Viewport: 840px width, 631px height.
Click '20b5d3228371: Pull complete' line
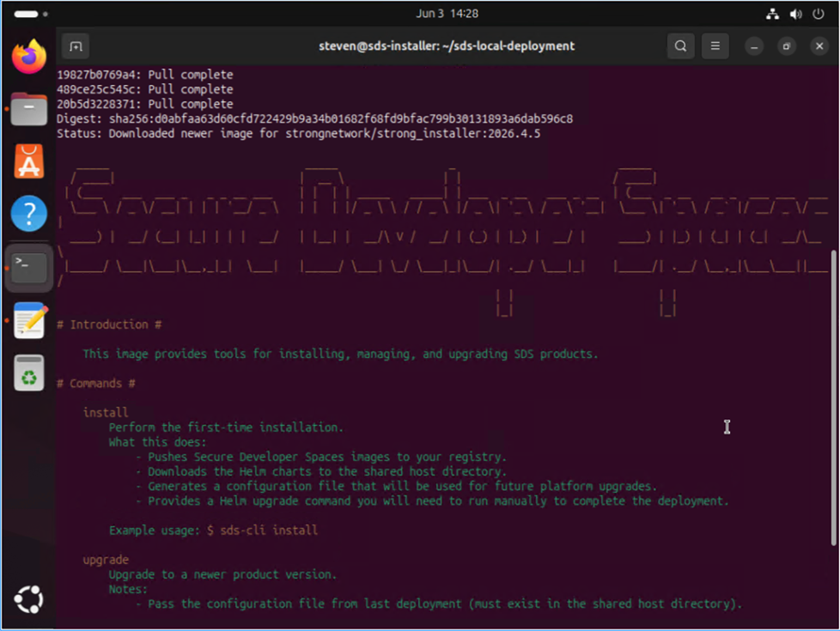[144, 104]
